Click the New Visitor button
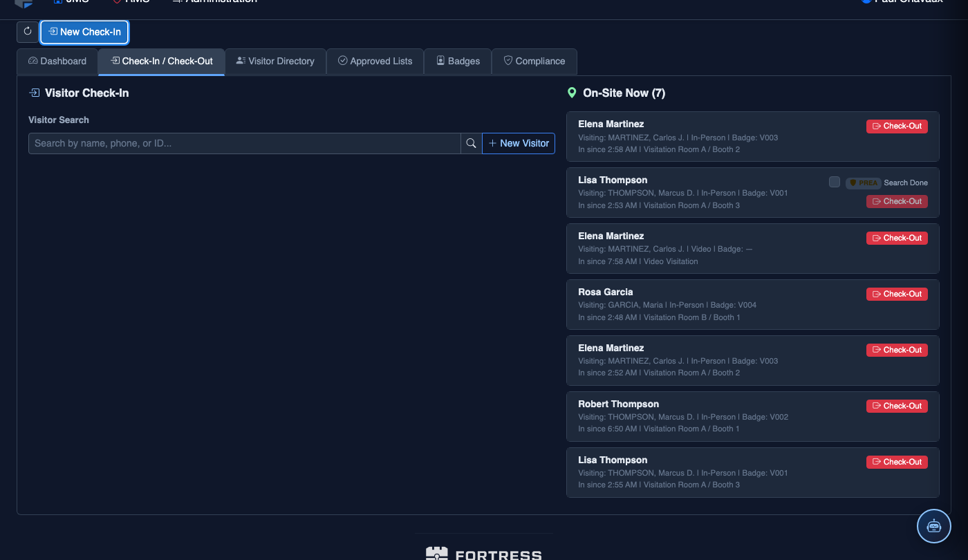 pyautogui.click(x=519, y=143)
